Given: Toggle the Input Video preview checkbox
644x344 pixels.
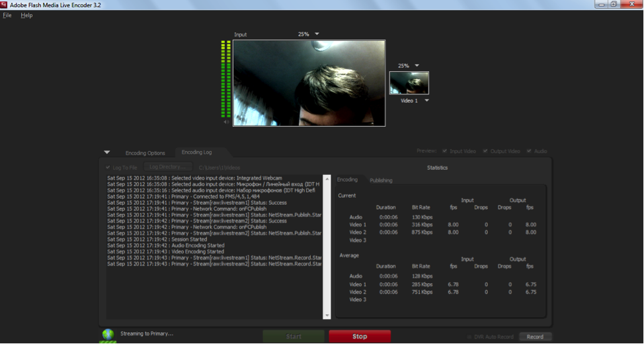Looking at the screenshot, I should coord(444,151).
